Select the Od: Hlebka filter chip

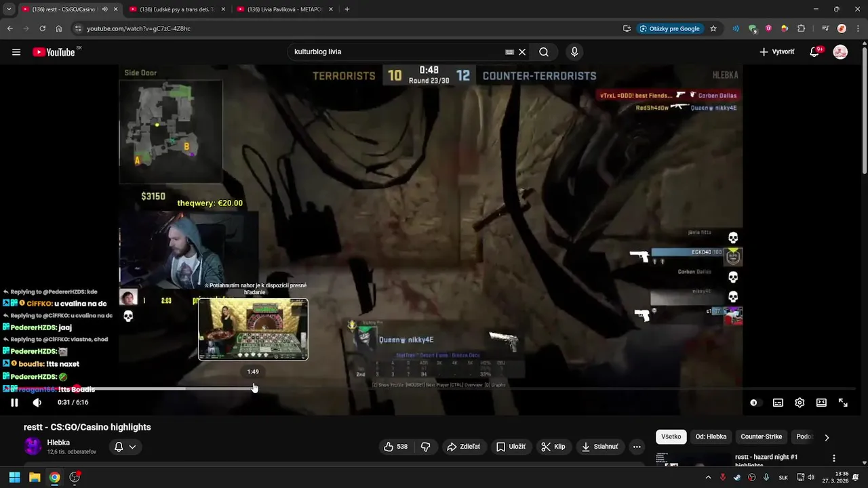tap(711, 437)
